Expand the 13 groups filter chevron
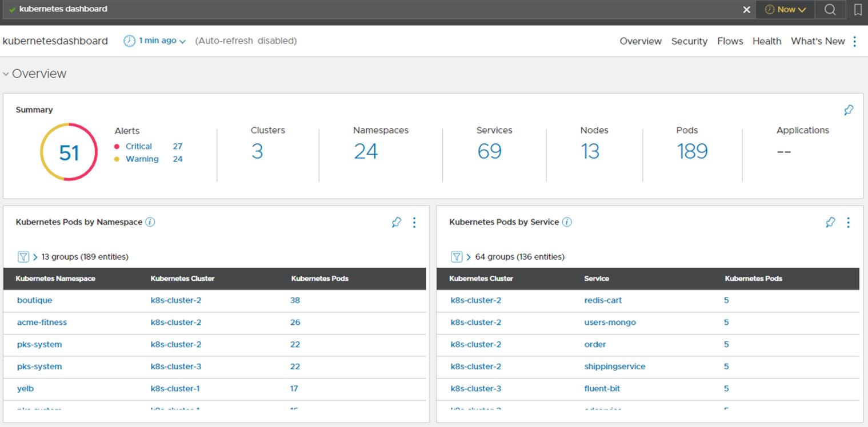The image size is (868, 427). (x=35, y=257)
